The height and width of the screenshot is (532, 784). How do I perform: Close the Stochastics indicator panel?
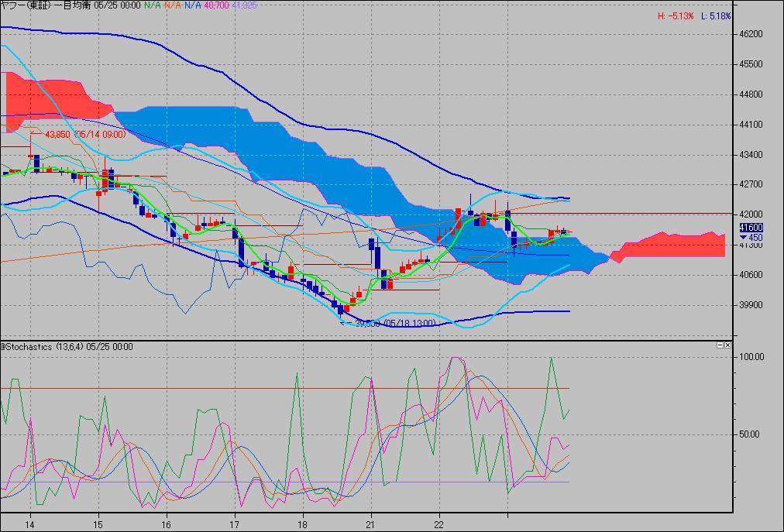point(728,345)
